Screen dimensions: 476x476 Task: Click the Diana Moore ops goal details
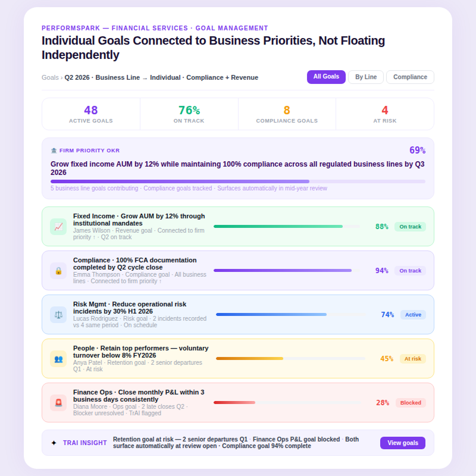pyautogui.click(x=130, y=410)
